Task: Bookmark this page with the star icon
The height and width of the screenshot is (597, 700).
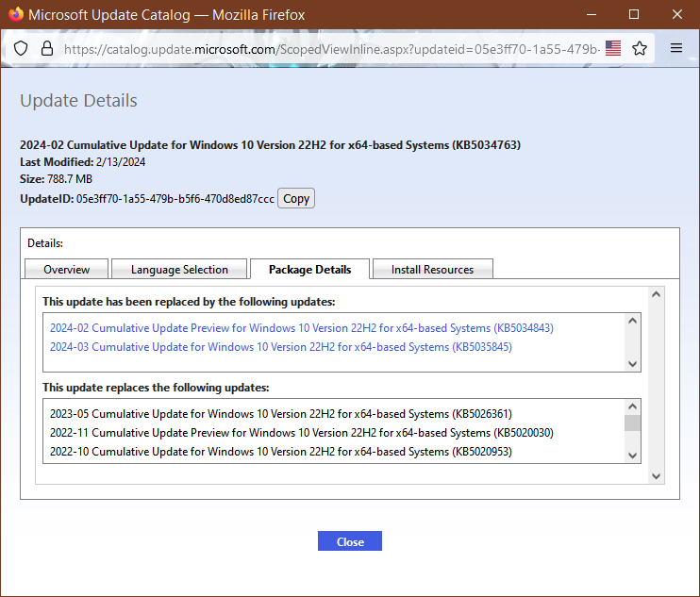Action: [640, 48]
